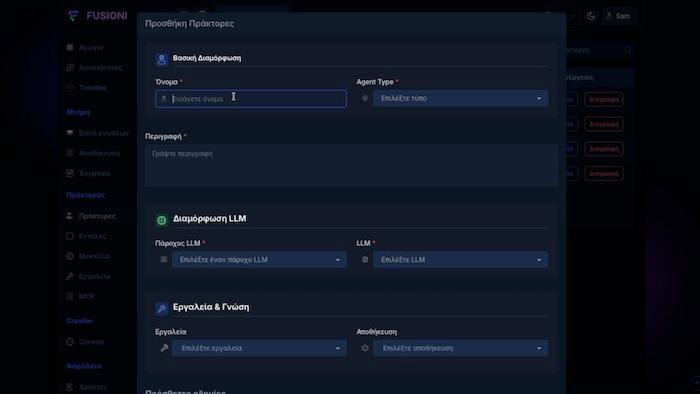
Task: Click the Όνομα name input field
Action: point(250,99)
